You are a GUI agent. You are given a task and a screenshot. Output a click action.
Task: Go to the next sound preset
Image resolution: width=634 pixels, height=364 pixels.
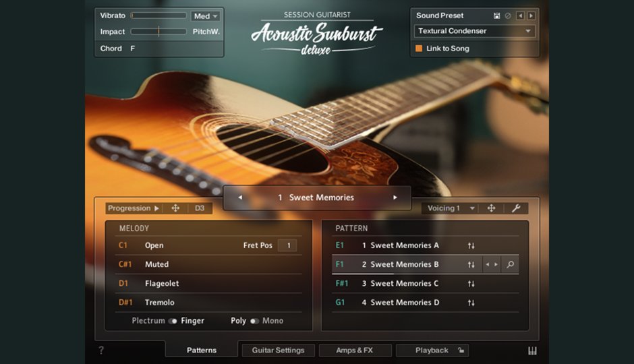531,16
